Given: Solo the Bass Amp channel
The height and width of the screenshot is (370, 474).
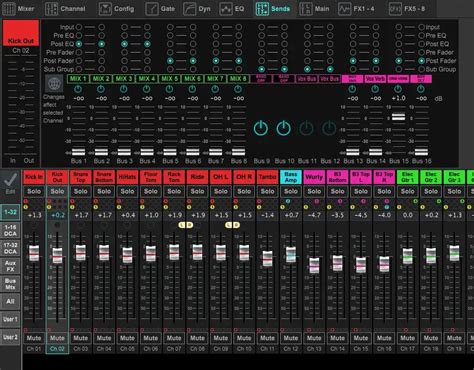Looking at the screenshot, I should (291, 191).
